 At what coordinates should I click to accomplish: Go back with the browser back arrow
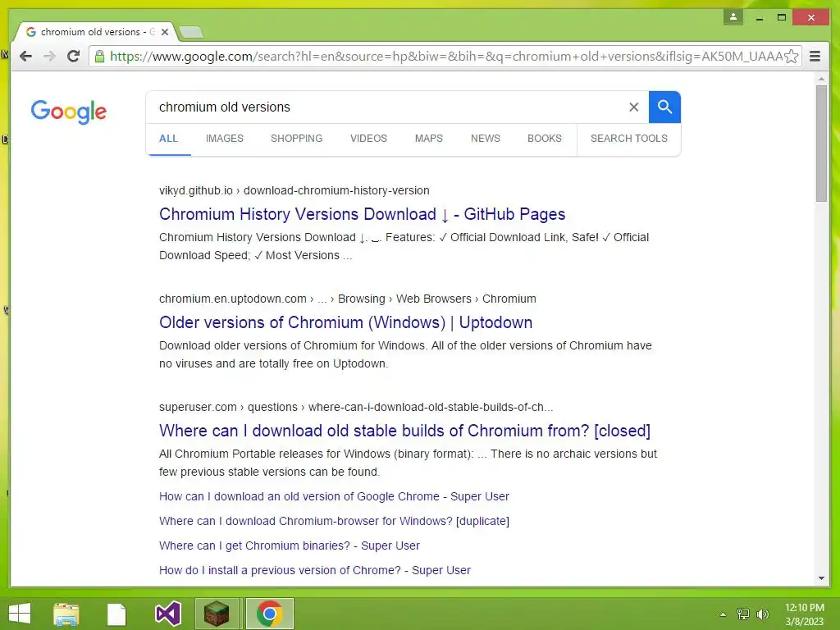point(25,57)
